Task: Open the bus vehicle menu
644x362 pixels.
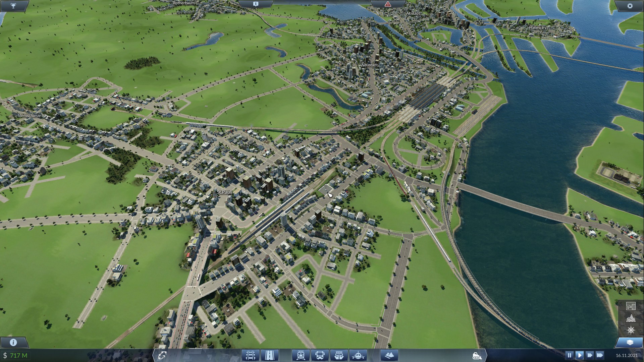Action: [320, 355]
